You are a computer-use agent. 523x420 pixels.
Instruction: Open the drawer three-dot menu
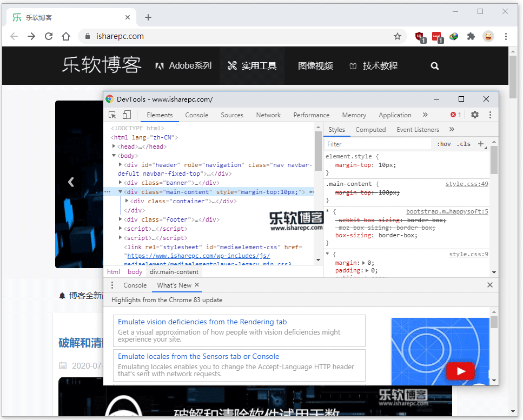112,285
